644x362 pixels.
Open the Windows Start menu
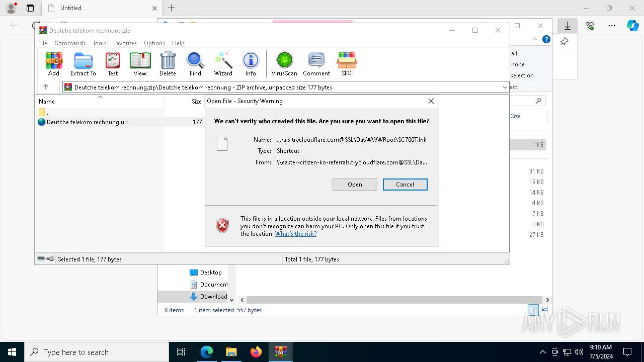coord(12,352)
